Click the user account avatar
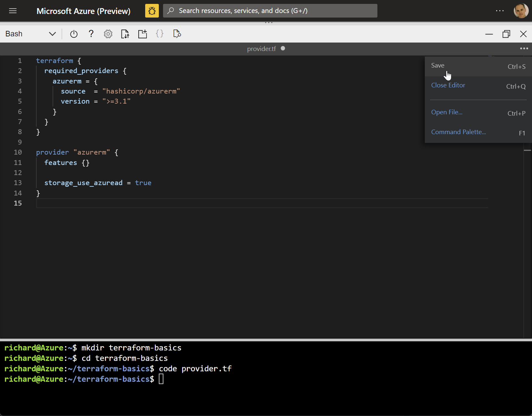The image size is (532, 416). (x=521, y=11)
